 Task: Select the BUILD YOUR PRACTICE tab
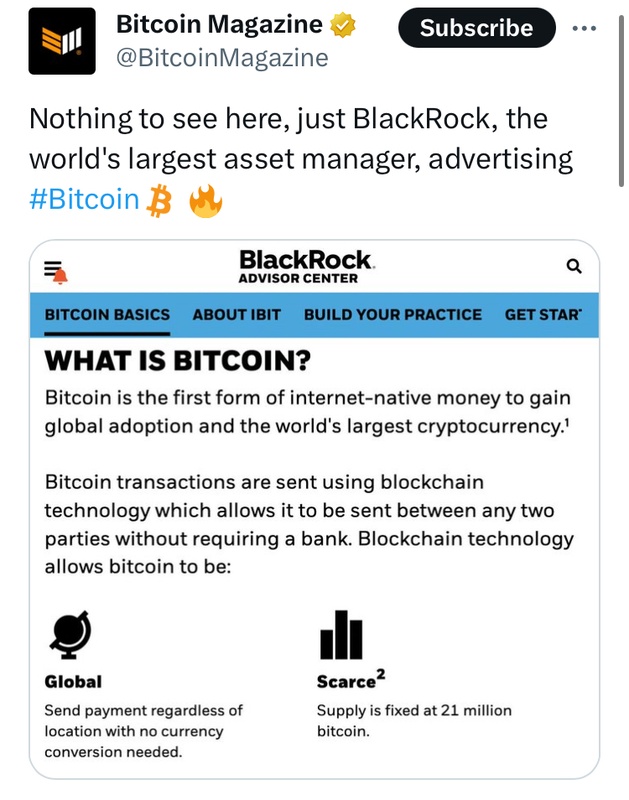coord(391,313)
